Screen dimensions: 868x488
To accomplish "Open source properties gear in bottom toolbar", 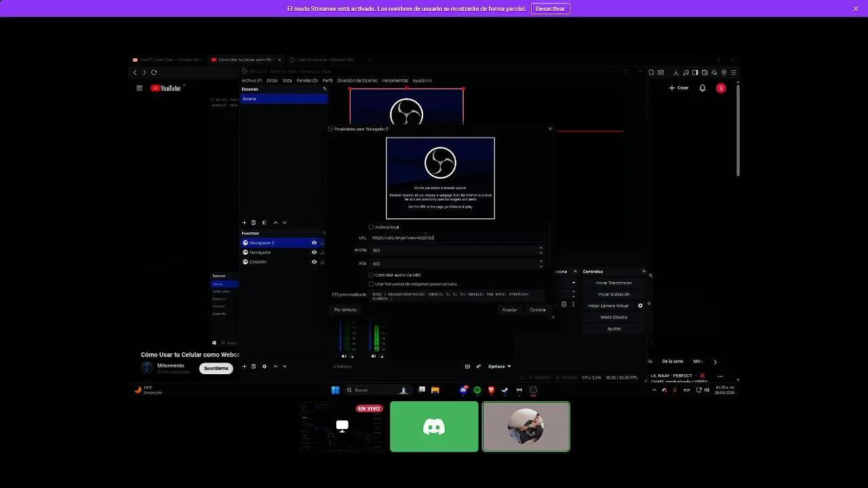I will coord(264,366).
